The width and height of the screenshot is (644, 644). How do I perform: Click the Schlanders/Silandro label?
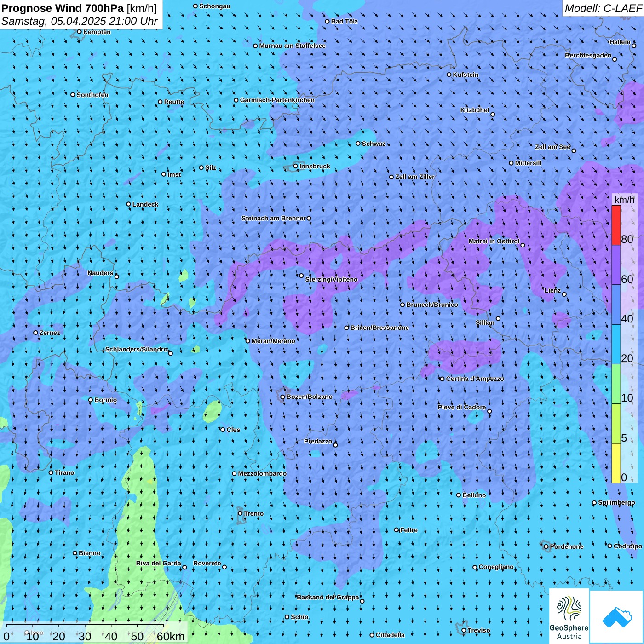click(136, 349)
